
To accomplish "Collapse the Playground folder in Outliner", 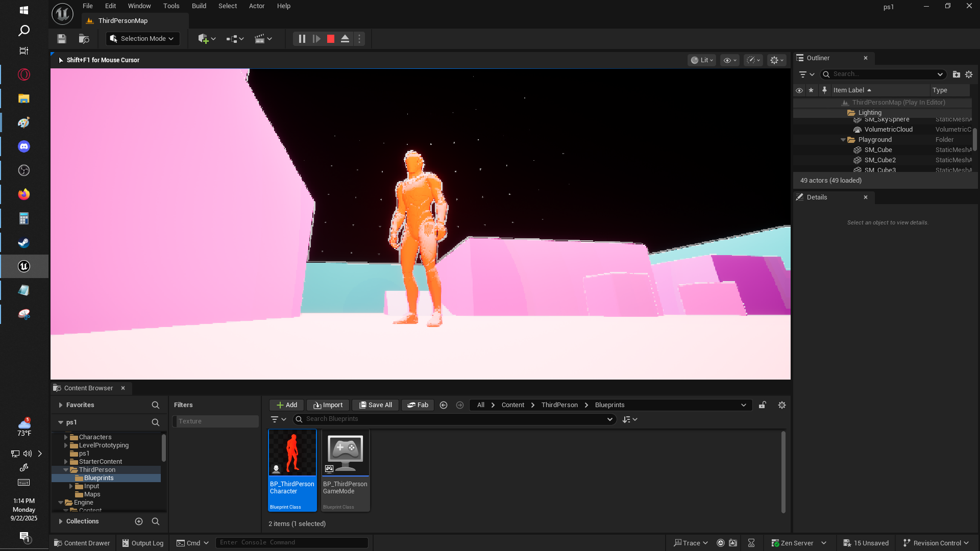I will [x=843, y=140].
